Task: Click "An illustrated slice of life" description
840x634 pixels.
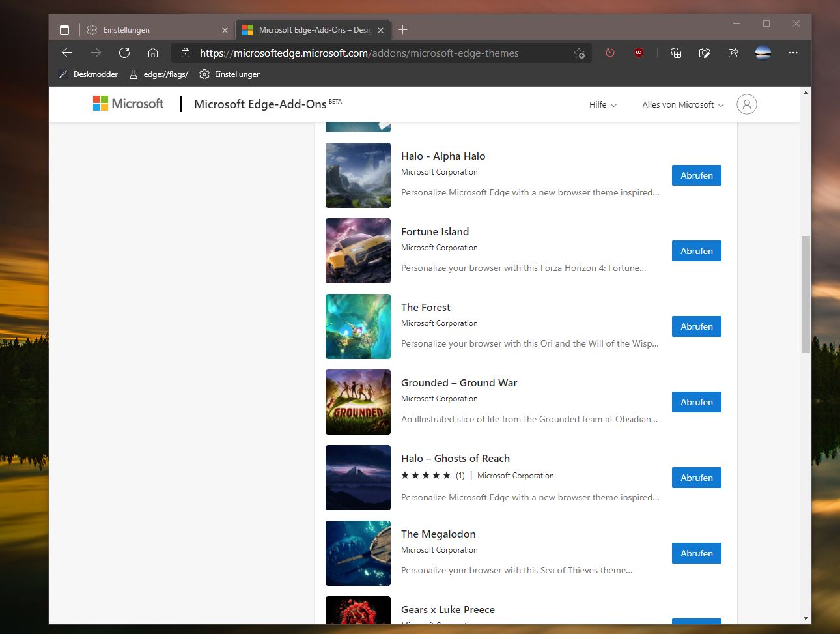Action: click(x=529, y=420)
